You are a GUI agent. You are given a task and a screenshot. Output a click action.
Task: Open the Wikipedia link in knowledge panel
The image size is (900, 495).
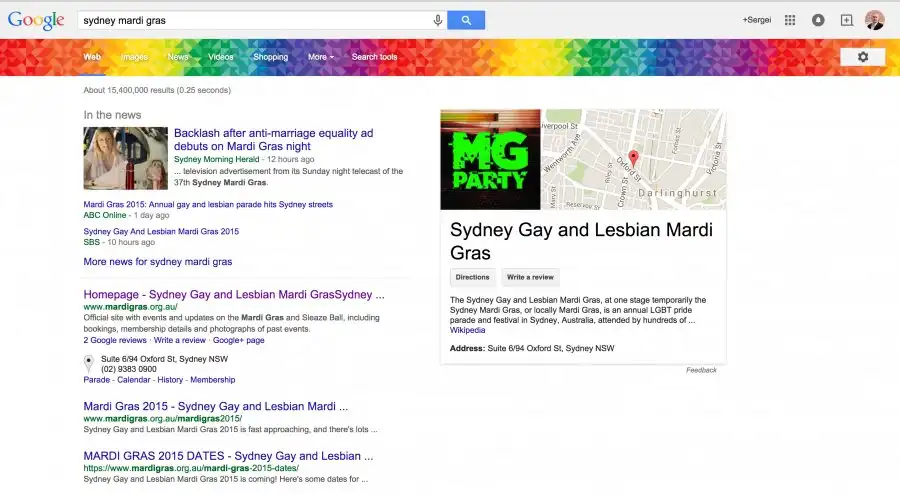467,330
